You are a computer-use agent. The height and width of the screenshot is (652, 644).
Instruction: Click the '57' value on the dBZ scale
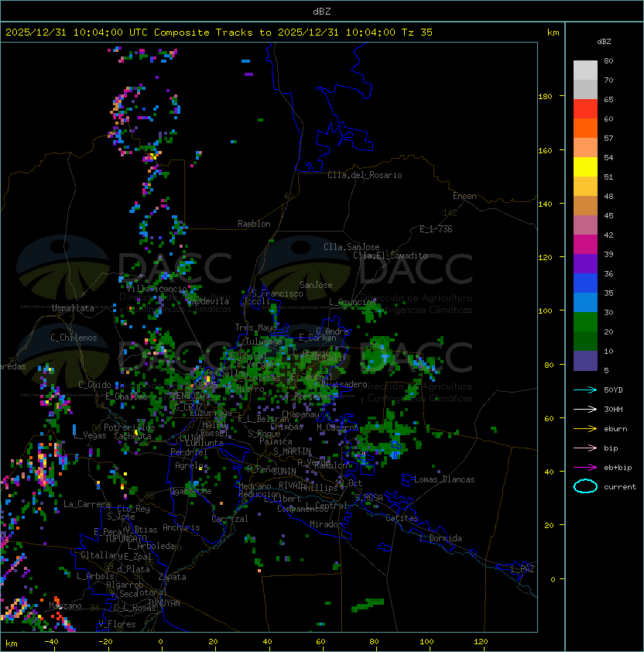(608, 138)
